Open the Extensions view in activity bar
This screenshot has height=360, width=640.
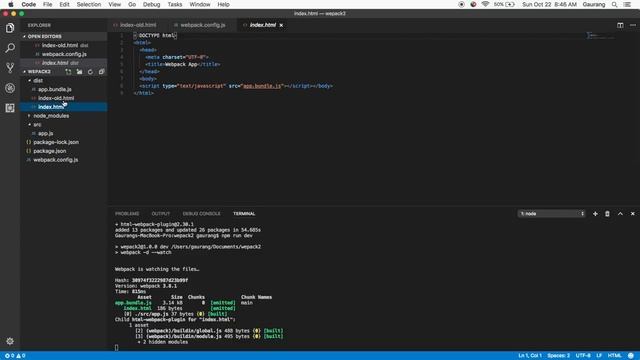pyautogui.click(x=10, y=108)
